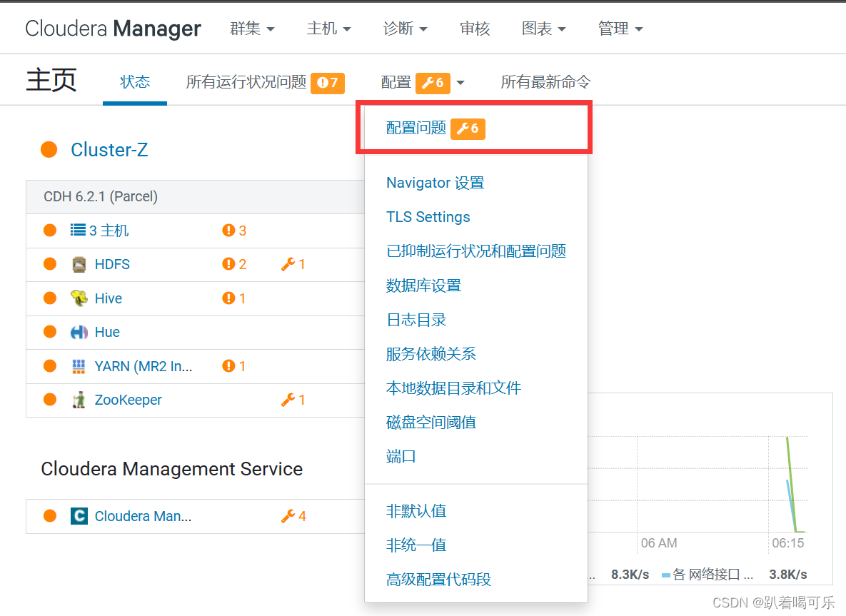Click the YARN grid icon
This screenshot has width=846, height=616.
(79, 366)
